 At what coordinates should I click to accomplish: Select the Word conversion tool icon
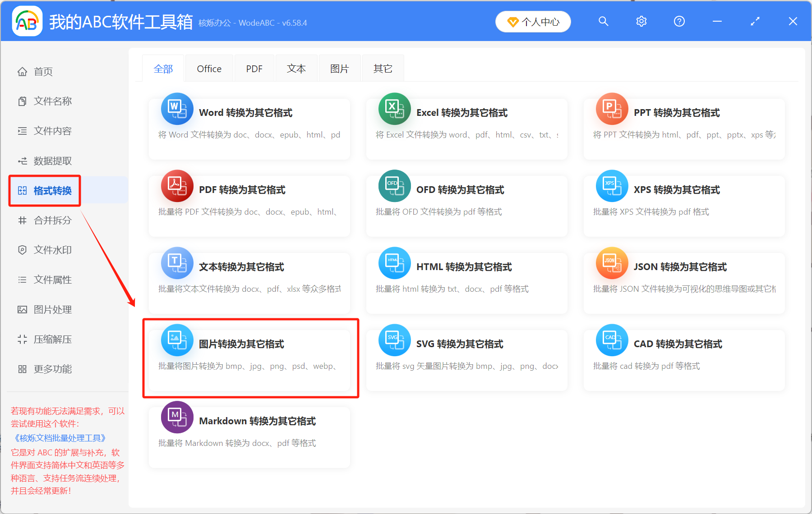177,109
